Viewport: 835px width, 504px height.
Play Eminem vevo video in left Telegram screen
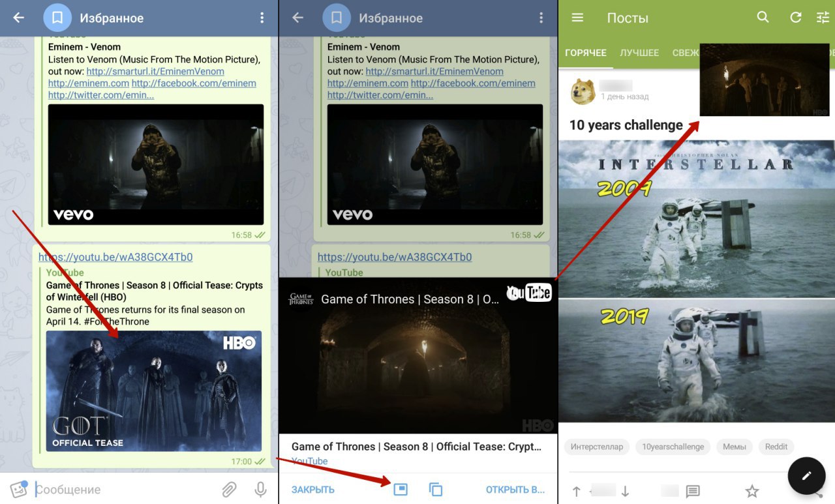156,164
